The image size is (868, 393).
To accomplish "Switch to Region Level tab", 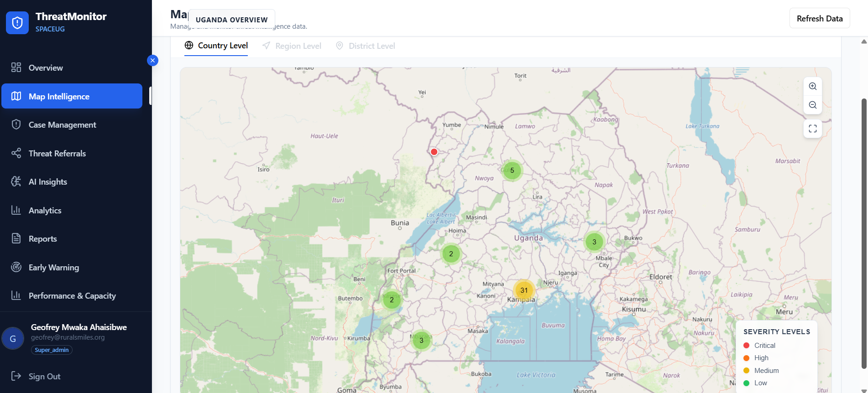I will click(292, 46).
